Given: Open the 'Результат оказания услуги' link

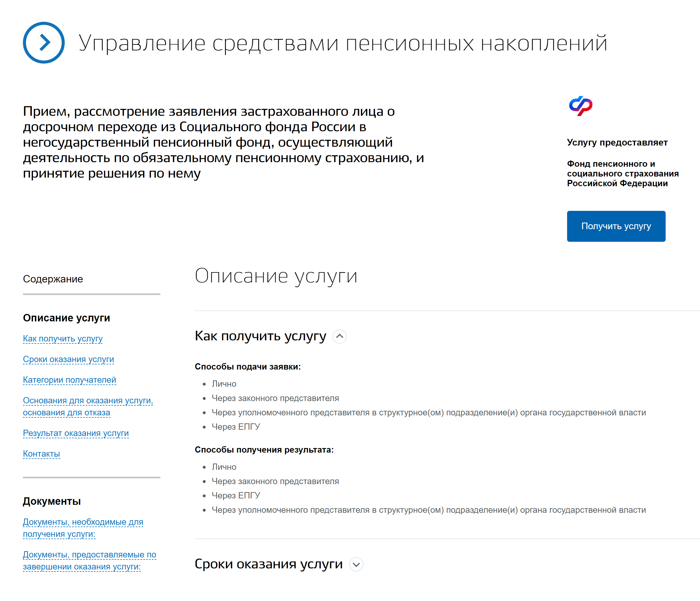Looking at the screenshot, I should tap(76, 433).
